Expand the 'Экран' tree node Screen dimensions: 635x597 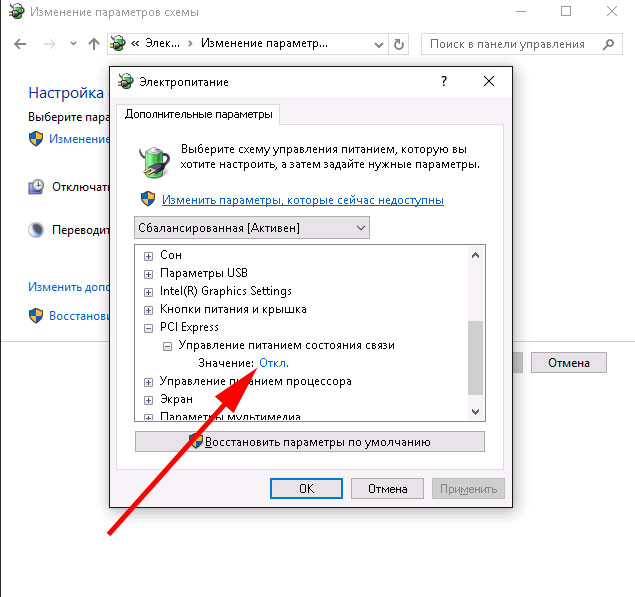click(x=149, y=400)
